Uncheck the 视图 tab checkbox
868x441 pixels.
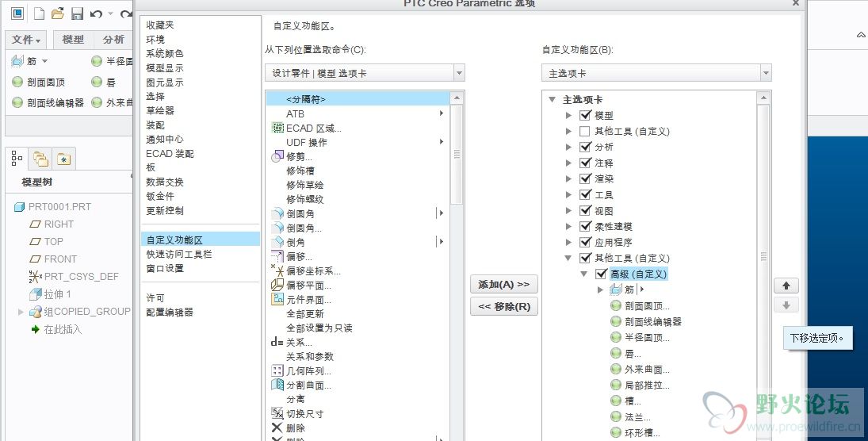click(585, 210)
